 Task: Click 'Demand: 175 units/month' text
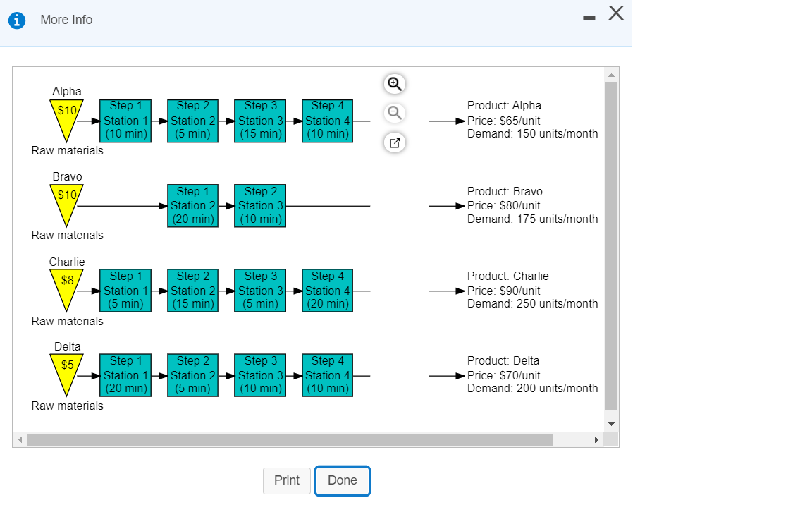tap(532, 219)
